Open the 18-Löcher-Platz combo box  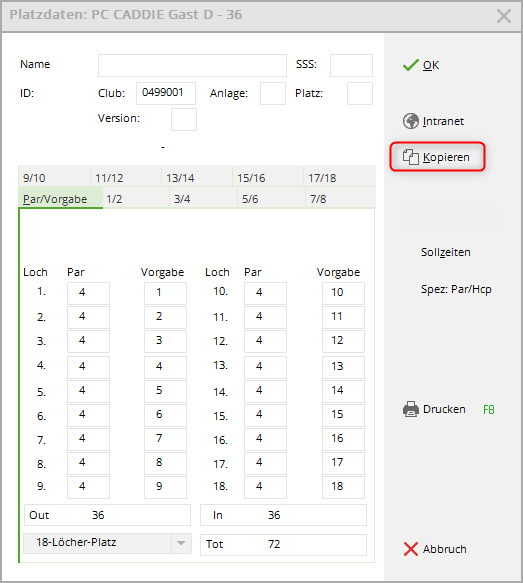click(107, 543)
